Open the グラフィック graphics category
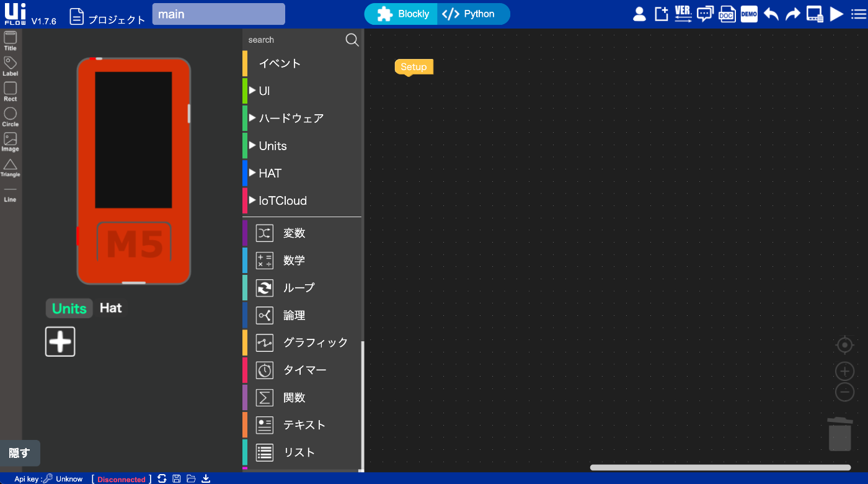The image size is (868, 484). (301, 343)
